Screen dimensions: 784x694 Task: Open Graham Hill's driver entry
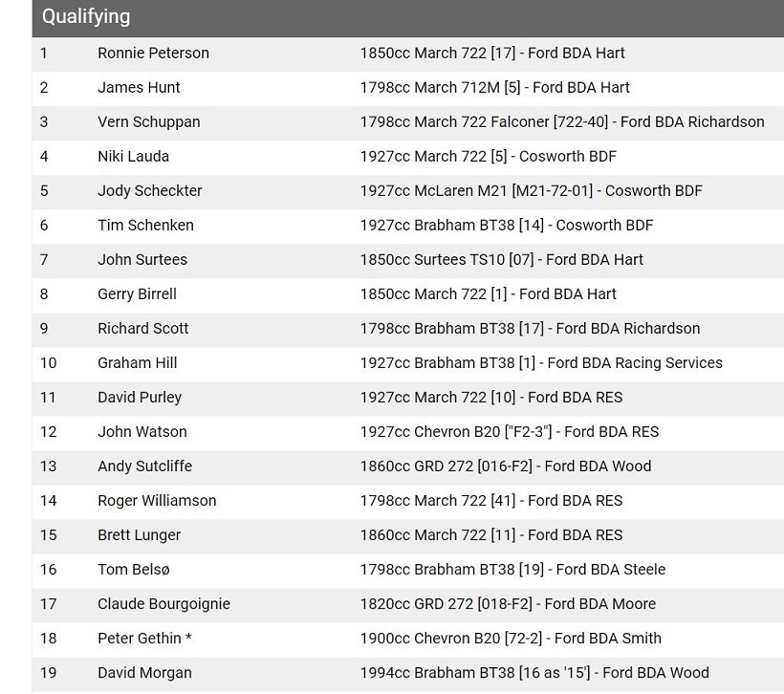click(x=137, y=363)
